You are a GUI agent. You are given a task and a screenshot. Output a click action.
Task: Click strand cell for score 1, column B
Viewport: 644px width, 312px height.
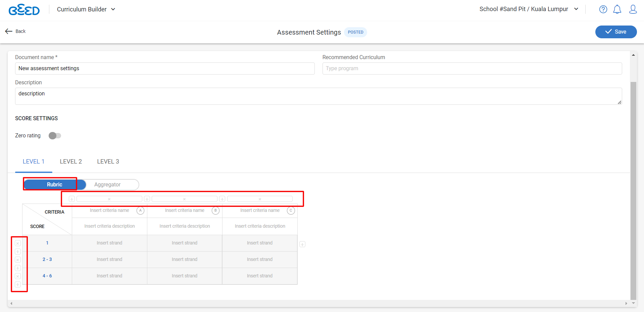185,243
